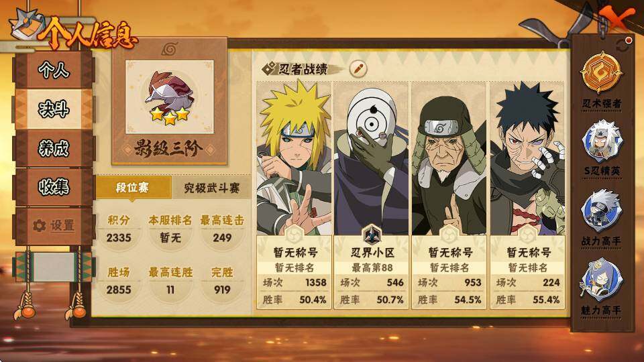Select the 段位赛 tab
Screen dimensions: 644x362
pos(133,188)
